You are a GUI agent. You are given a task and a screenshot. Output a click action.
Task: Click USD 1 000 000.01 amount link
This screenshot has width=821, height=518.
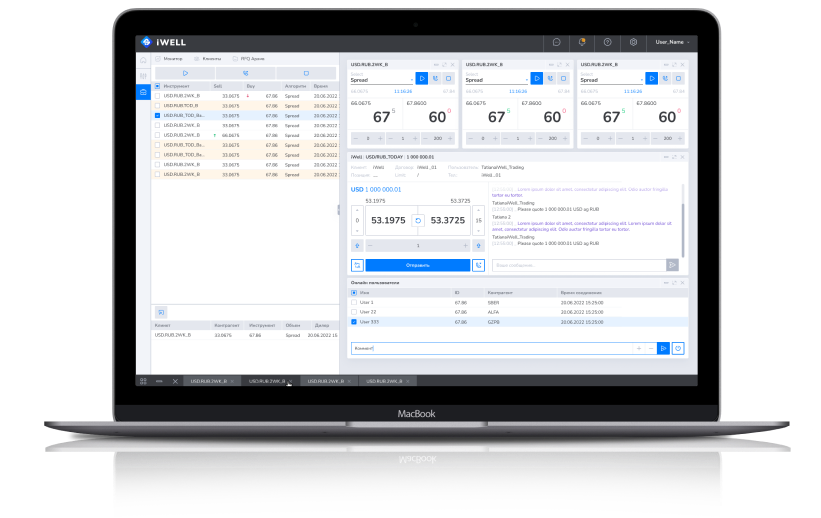(376, 189)
